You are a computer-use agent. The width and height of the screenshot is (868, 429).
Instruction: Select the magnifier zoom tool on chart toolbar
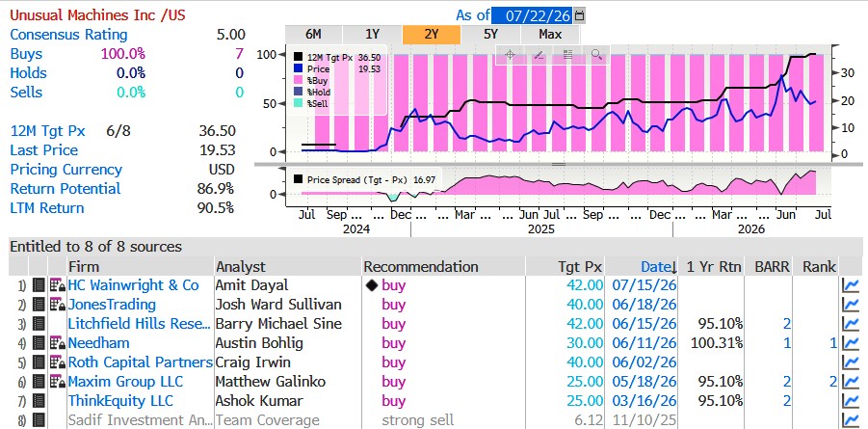tap(596, 54)
